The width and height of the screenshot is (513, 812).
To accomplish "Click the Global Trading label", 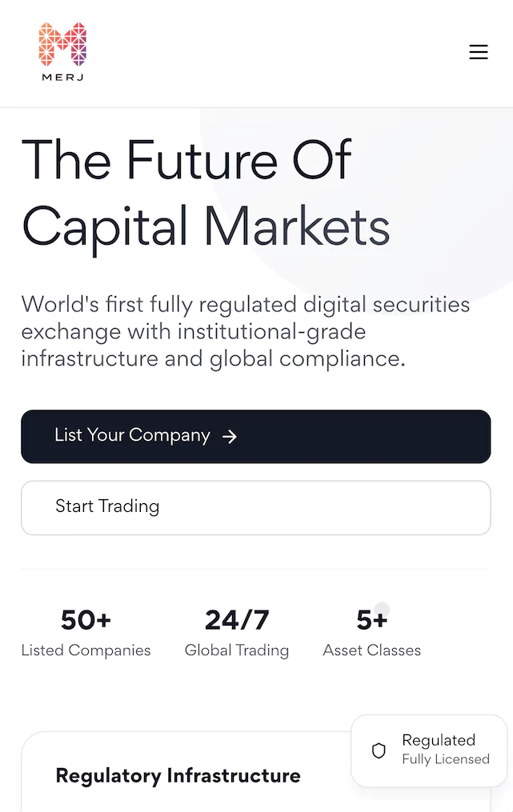I will pos(237,650).
